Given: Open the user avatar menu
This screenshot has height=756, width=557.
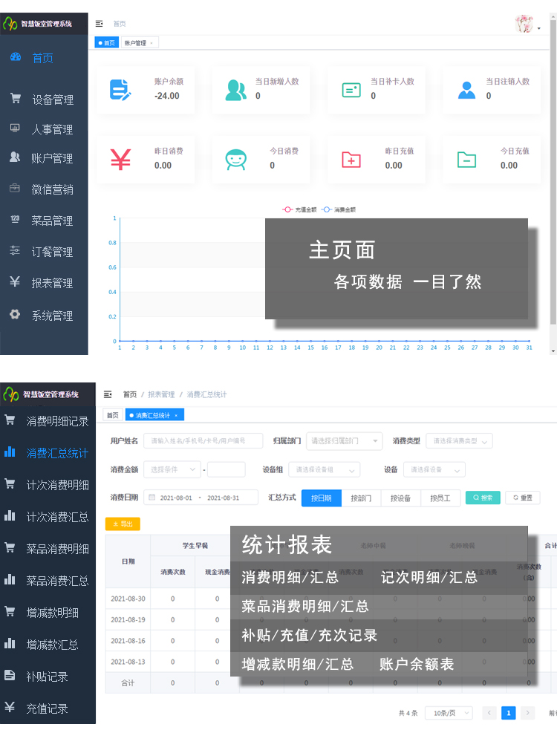Looking at the screenshot, I should coord(527,24).
